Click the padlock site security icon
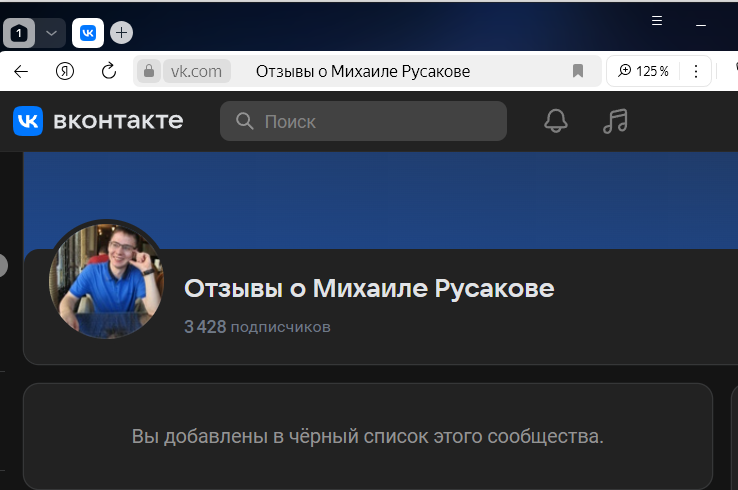The width and height of the screenshot is (738, 490). [x=149, y=71]
